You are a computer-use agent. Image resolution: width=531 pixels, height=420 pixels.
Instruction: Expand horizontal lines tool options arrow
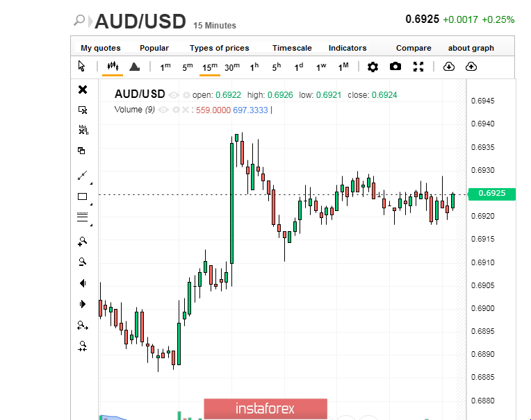(91, 225)
